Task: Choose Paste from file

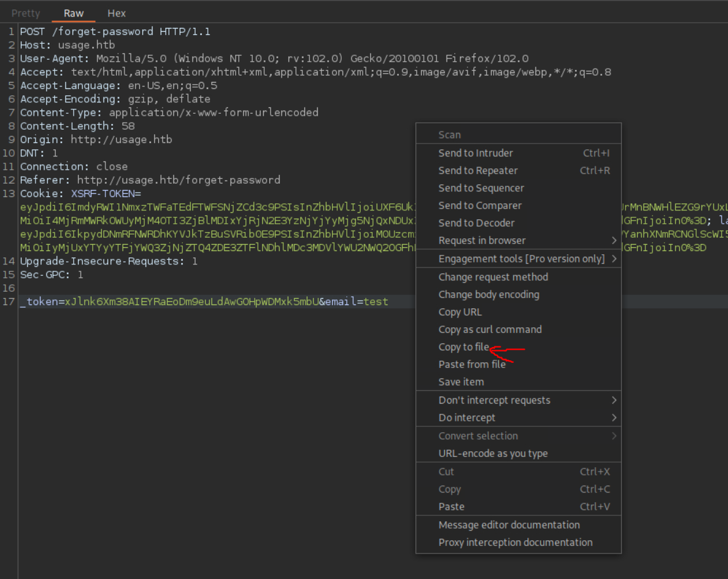Action: coord(472,364)
